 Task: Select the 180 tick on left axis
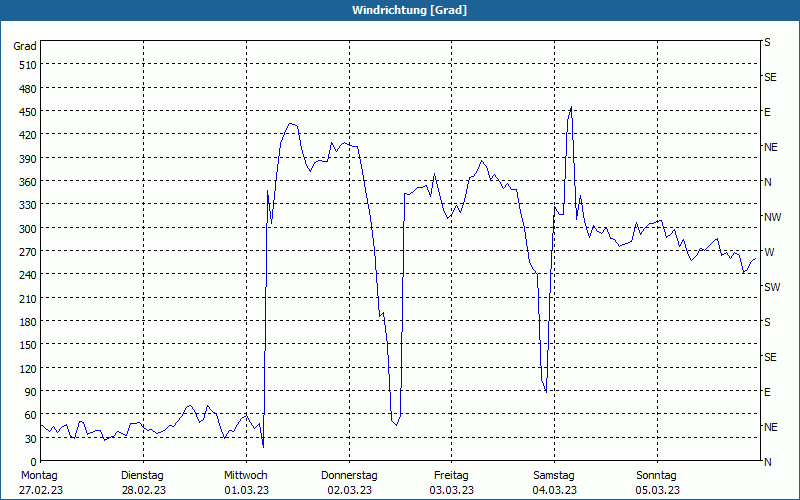click(x=28, y=321)
